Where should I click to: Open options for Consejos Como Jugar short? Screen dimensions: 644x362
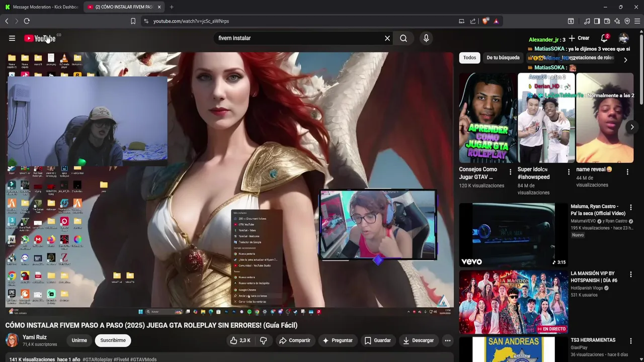[x=510, y=172]
